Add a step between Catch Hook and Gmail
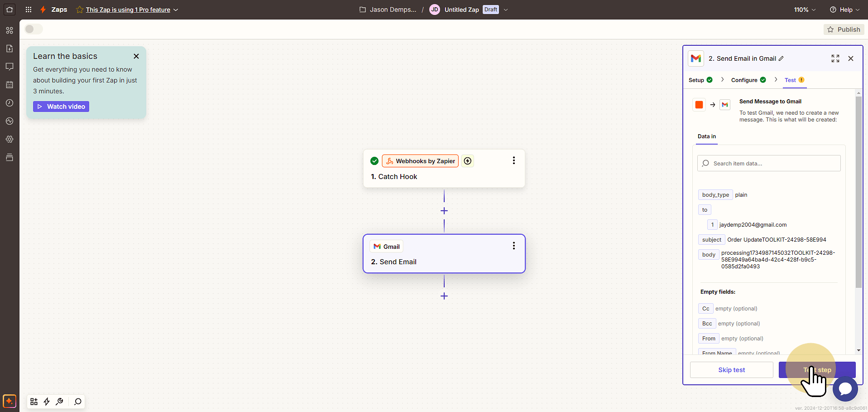Viewport: 868px width, 412px height. pyautogui.click(x=444, y=211)
